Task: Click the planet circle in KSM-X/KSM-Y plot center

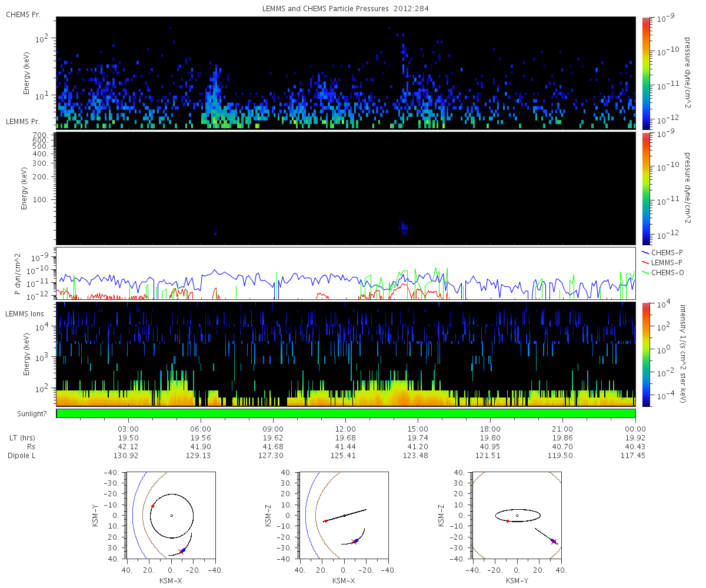Action: pyautogui.click(x=171, y=516)
